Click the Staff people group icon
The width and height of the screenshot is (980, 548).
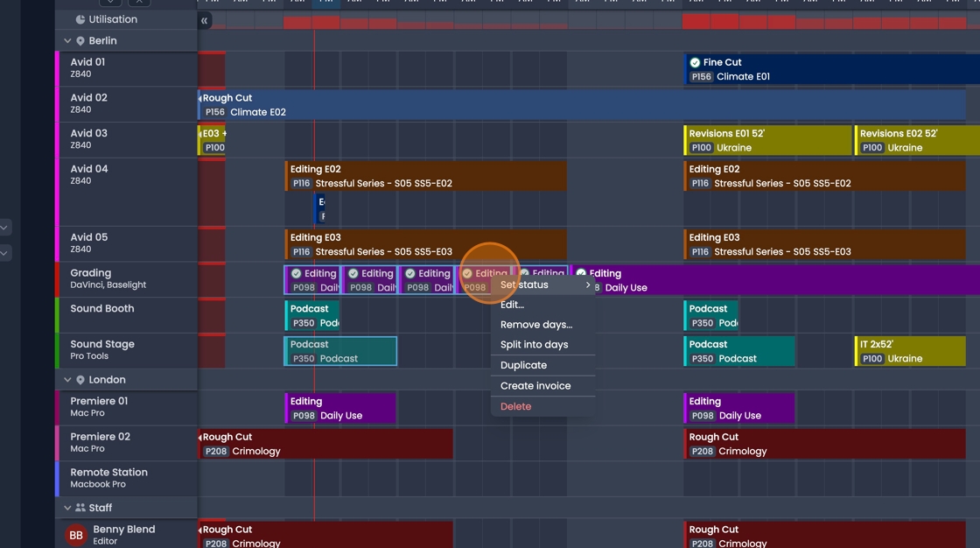[x=80, y=508]
